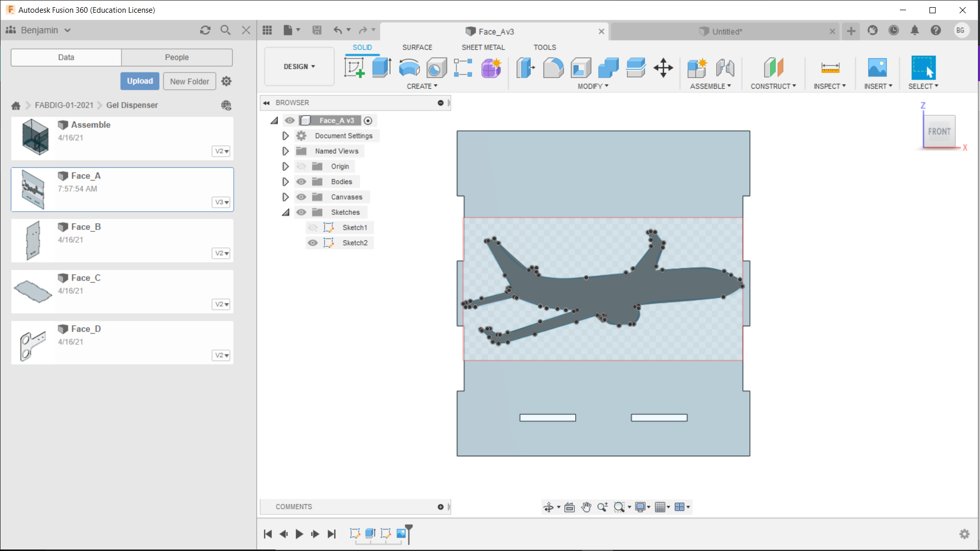The width and height of the screenshot is (980, 551).
Task: Click the Upload button
Action: (x=140, y=81)
